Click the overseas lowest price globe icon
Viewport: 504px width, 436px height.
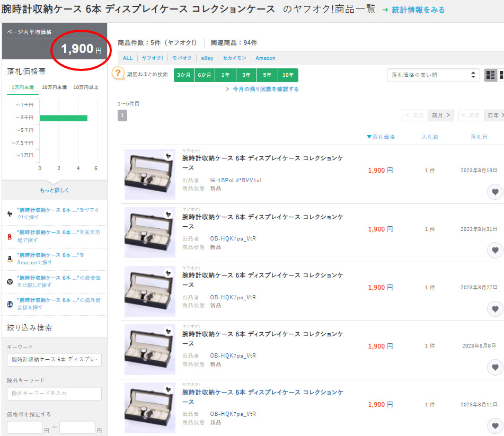(x=10, y=304)
